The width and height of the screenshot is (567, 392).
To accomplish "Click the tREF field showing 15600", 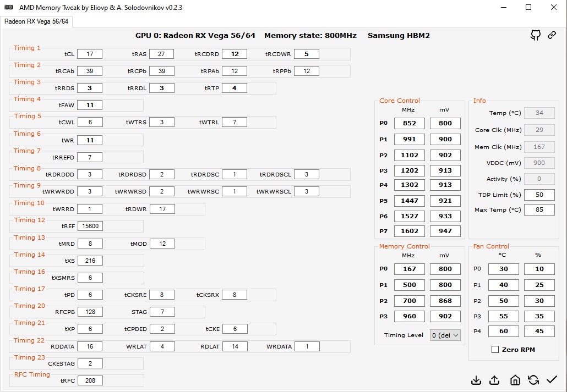I will (90, 226).
